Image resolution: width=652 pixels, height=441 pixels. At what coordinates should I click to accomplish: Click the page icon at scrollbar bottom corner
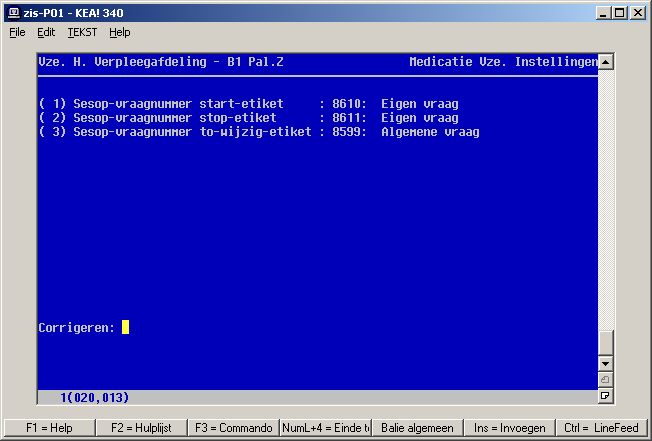tap(605, 396)
